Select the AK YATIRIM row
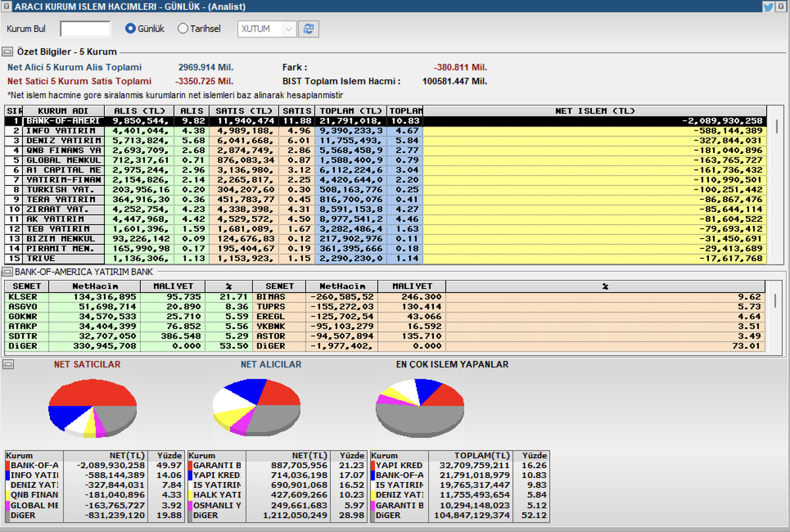The image size is (790, 532). 386,219
